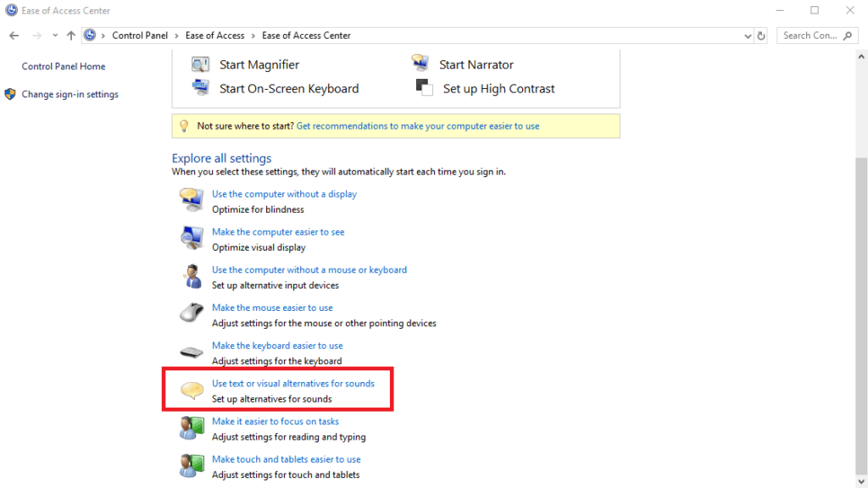Click Start On-Screen Keyboard
Viewport: 868px width, 488px height.
[x=289, y=89]
